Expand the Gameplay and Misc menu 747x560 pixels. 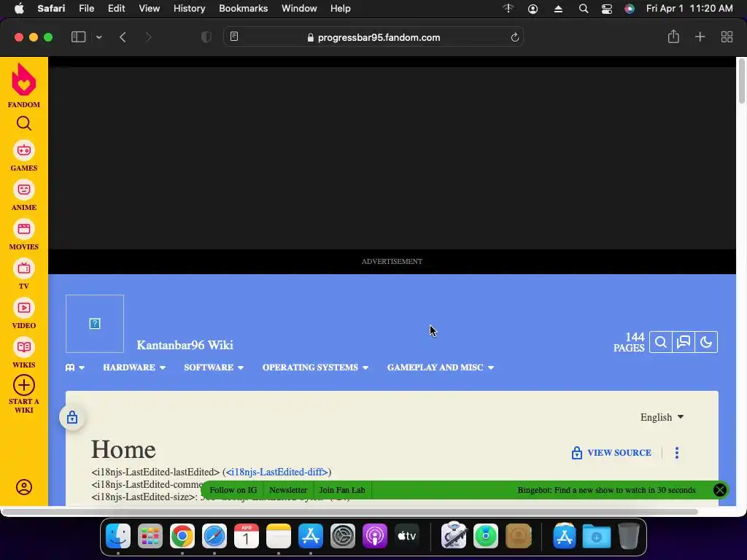(x=441, y=367)
